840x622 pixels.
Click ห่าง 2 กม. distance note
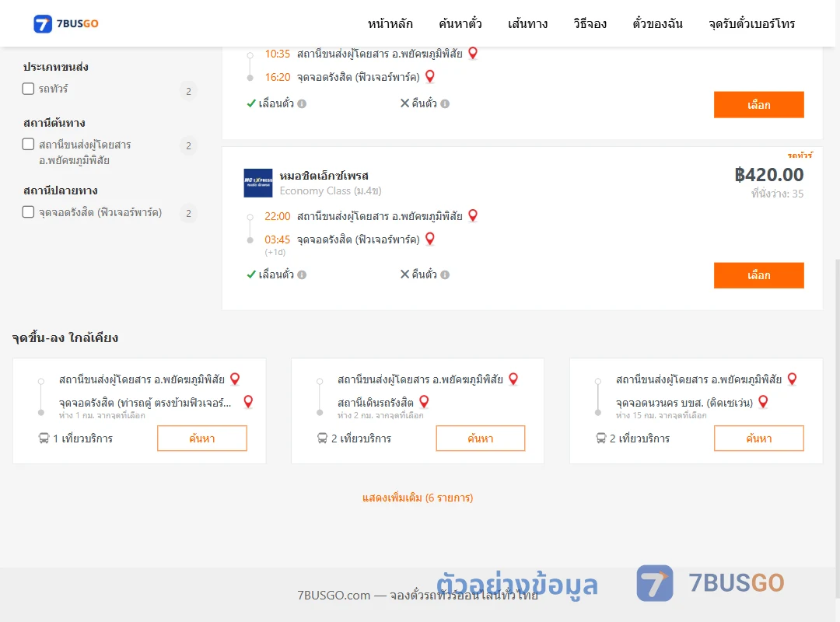tap(380, 415)
